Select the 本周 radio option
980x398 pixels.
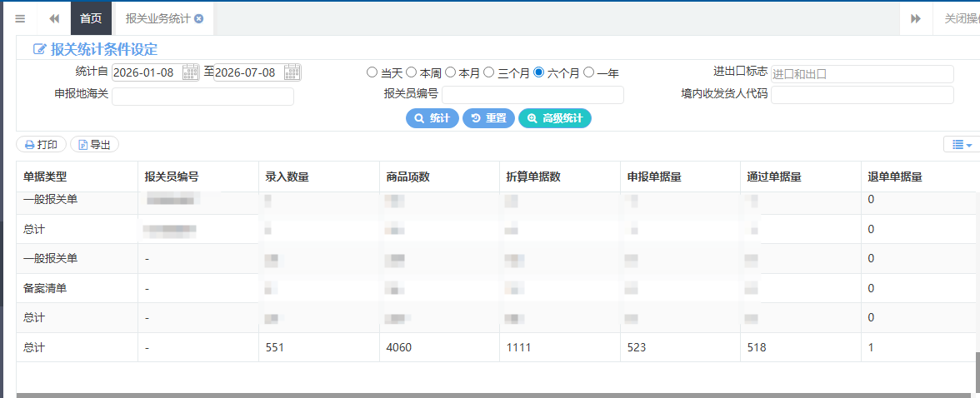point(412,72)
